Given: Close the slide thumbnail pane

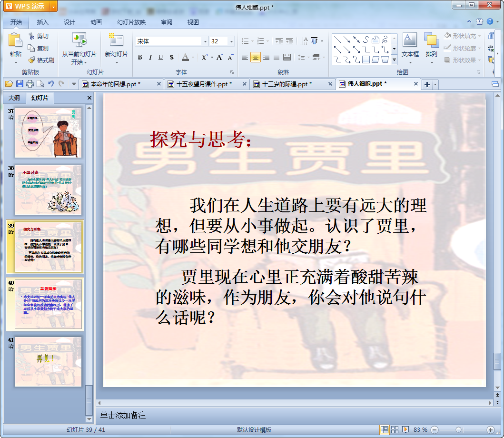Looking at the screenshot, I should (x=89, y=98).
